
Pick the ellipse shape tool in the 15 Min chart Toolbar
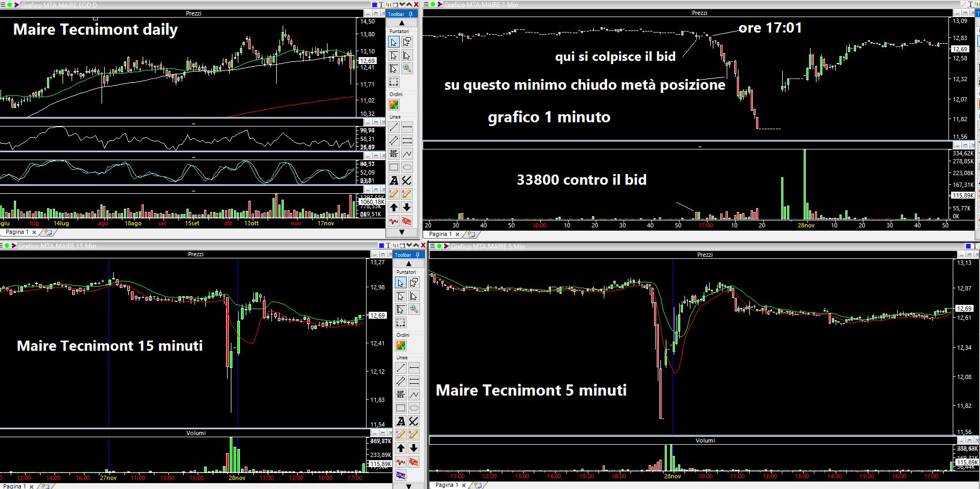click(414, 408)
